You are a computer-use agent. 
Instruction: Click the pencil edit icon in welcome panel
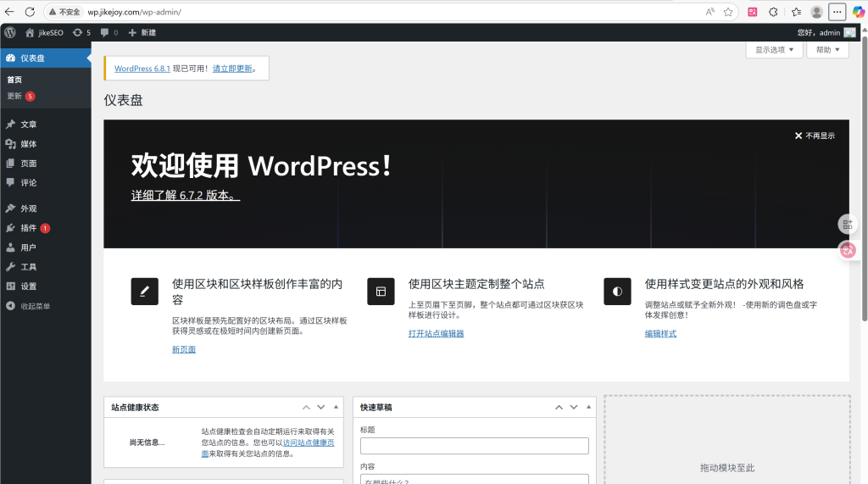tap(144, 292)
